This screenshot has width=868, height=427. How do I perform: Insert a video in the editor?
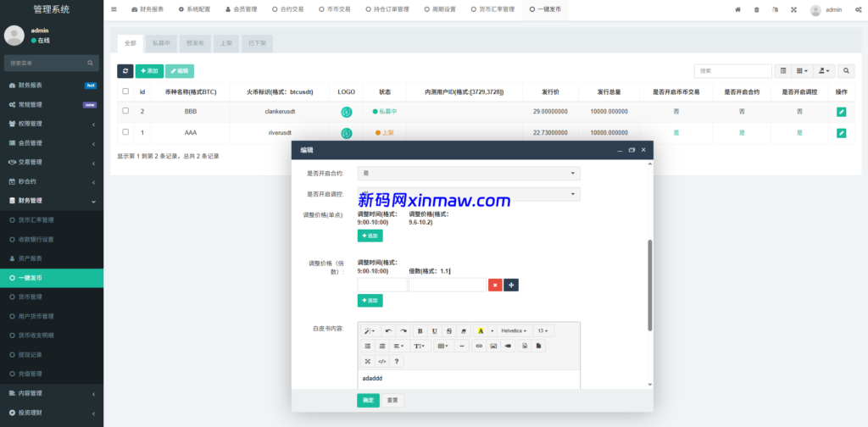(x=509, y=347)
